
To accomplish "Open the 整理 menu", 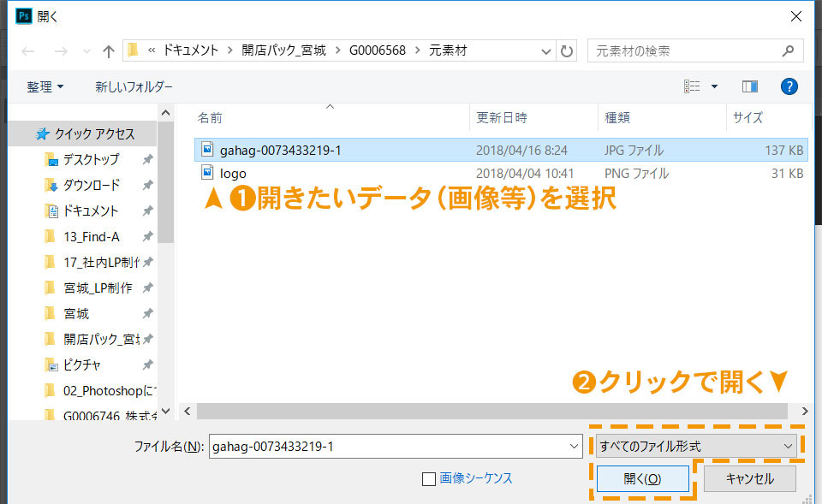I will click(x=45, y=86).
